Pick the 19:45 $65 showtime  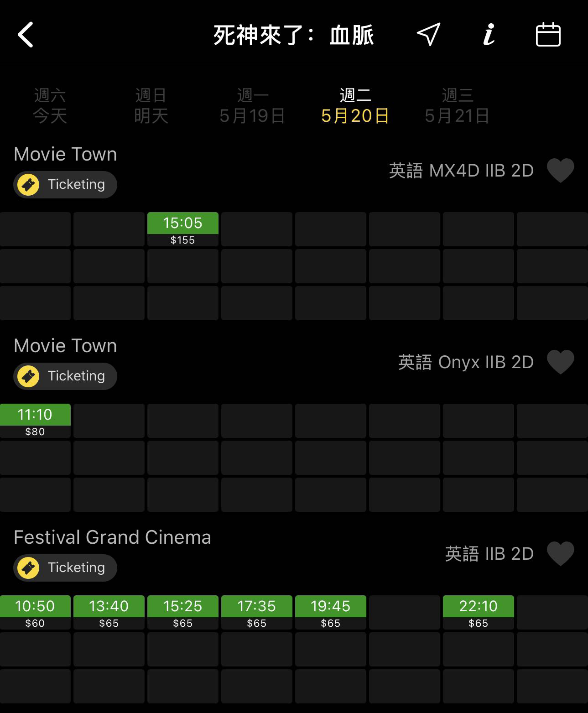click(x=330, y=612)
